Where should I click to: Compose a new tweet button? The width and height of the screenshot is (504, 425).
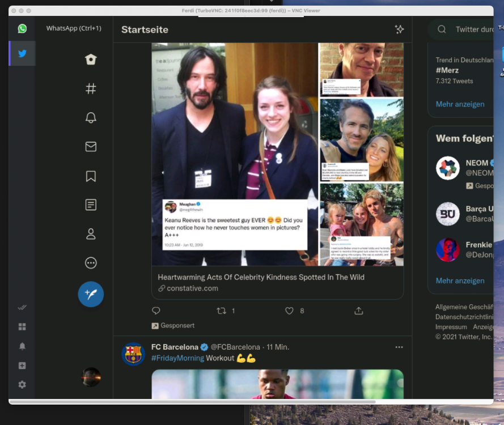coord(91,294)
